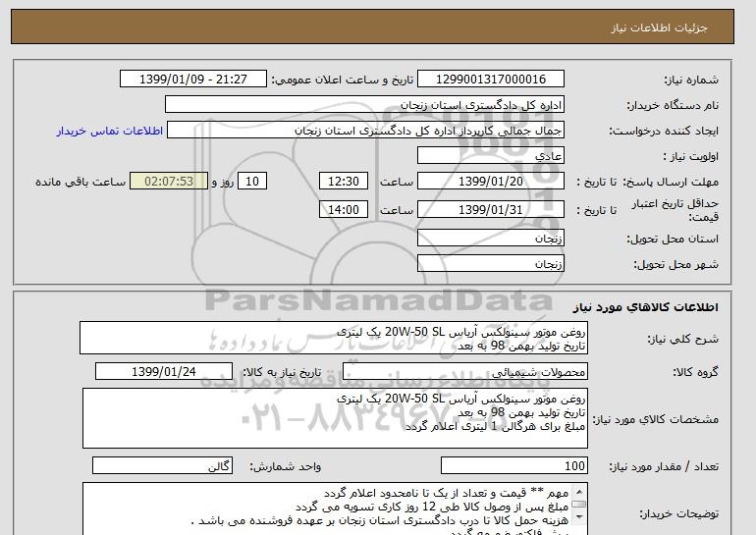Click the remaining time countdown 02:07:53
Viewport: 756px width, 535px height.
point(169,182)
